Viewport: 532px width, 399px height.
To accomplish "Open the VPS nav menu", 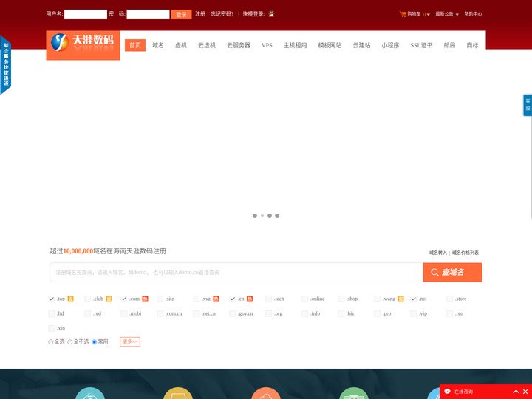I will point(267,45).
